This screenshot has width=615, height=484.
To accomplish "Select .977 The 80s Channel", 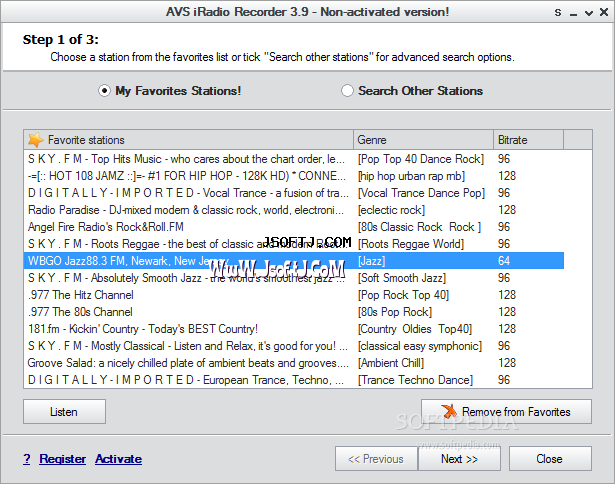I will click(x=294, y=312).
